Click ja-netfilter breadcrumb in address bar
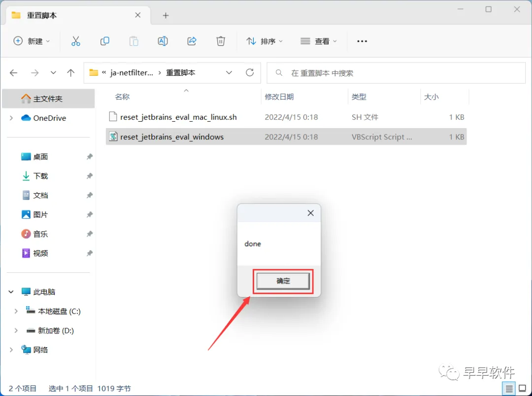 click(132, 72)
